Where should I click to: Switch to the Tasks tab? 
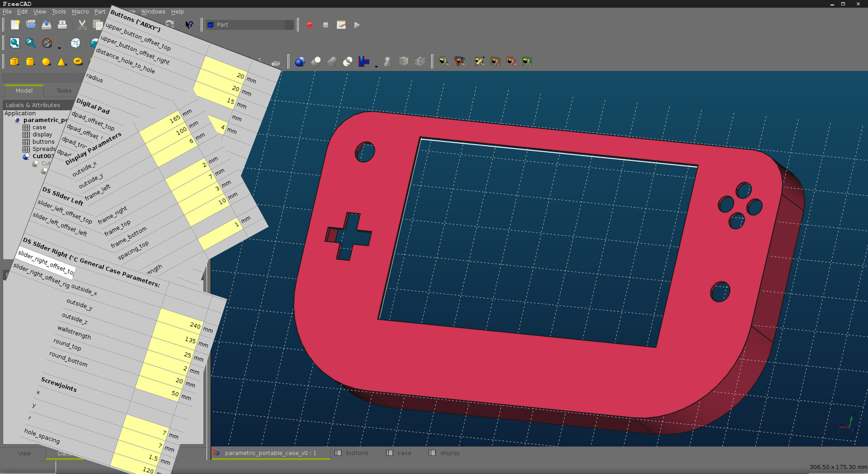64,91
